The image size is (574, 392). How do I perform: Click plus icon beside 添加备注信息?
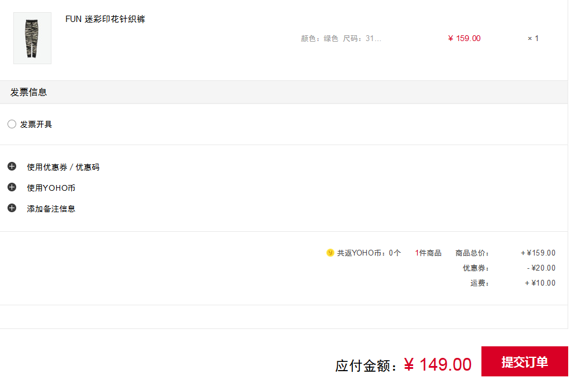[12, 209]
